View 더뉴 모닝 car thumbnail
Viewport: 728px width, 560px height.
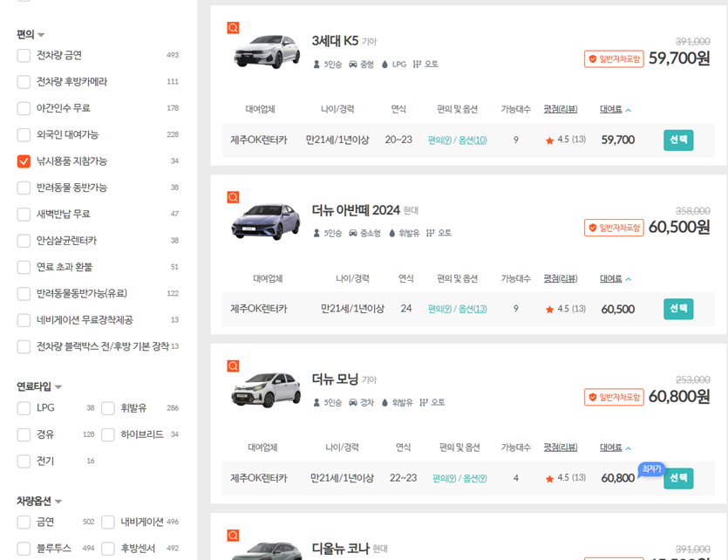(267, 390)
